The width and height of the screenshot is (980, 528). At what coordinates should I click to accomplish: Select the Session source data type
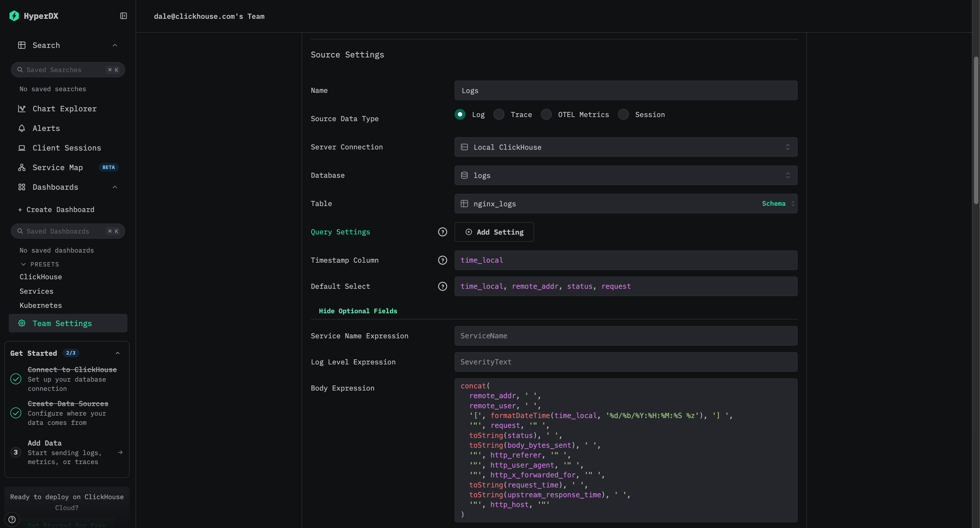coord(623,114)
